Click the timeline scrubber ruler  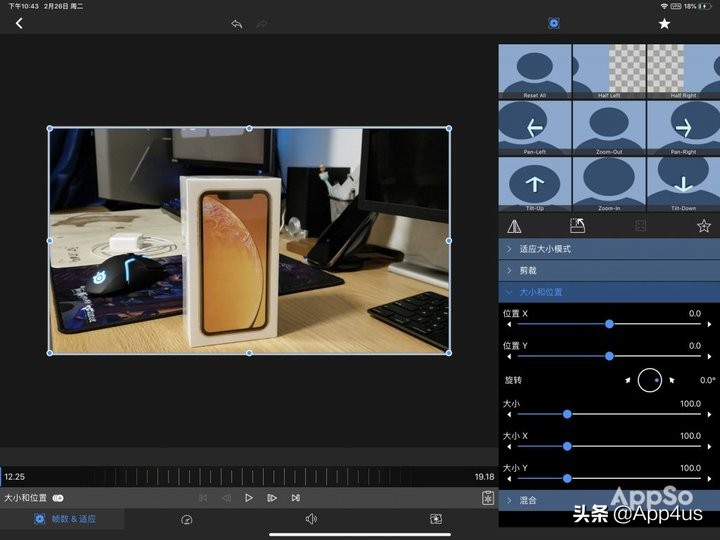click(x=248, y=477)
